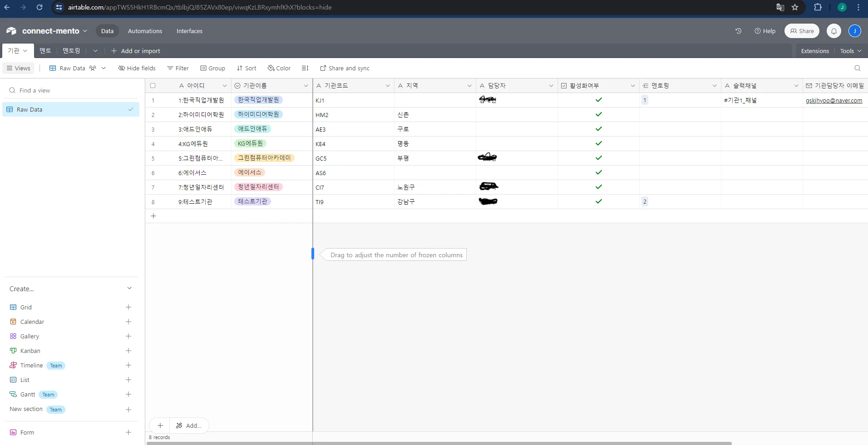Toggle 활성화여부 checkbox for row 2
This screenshot has width=868, height=445.
(x=598, y=114)
